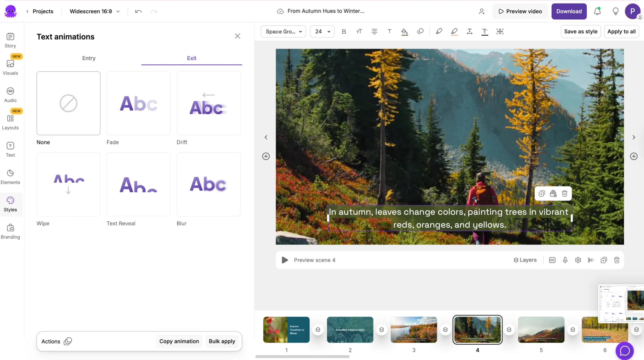Image resolution: width=644 pixels, height=360 pixels.
Task: Expand the Widescreen 16:9 aspect dropdown
Action: click(95, 11)
